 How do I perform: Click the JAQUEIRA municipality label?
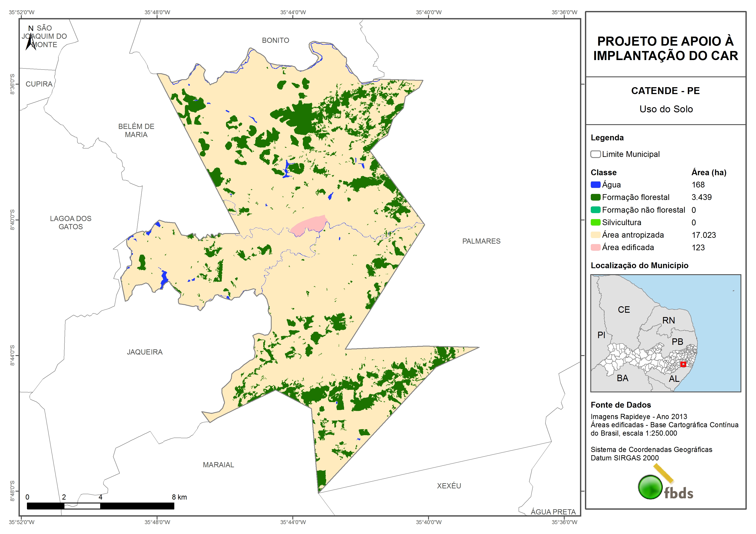point(145,352)
